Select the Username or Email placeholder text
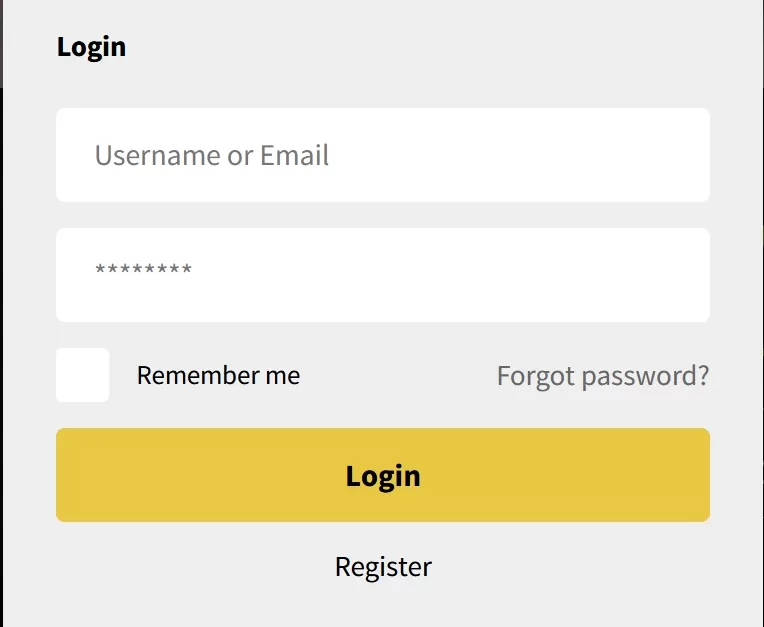 [x=212, y=155]
